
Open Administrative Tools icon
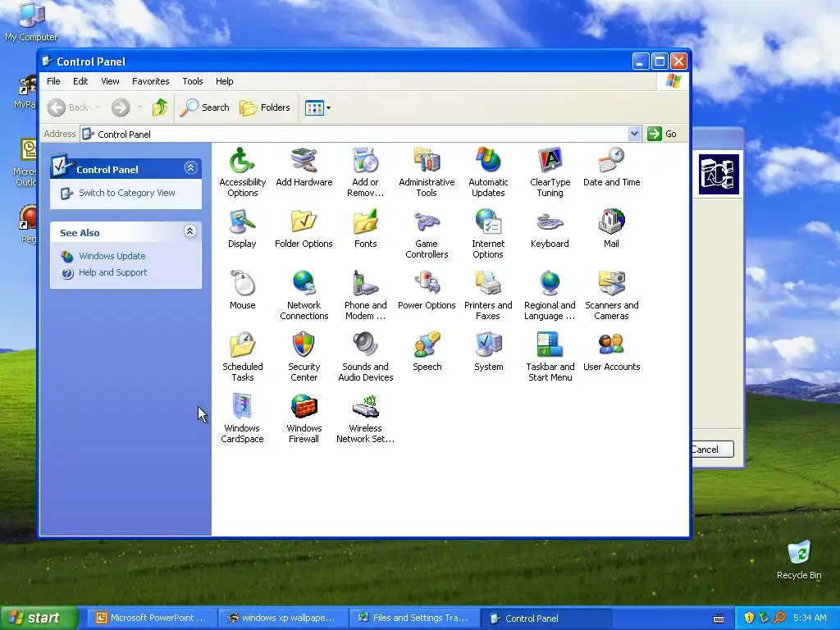(x=427, y=161)
